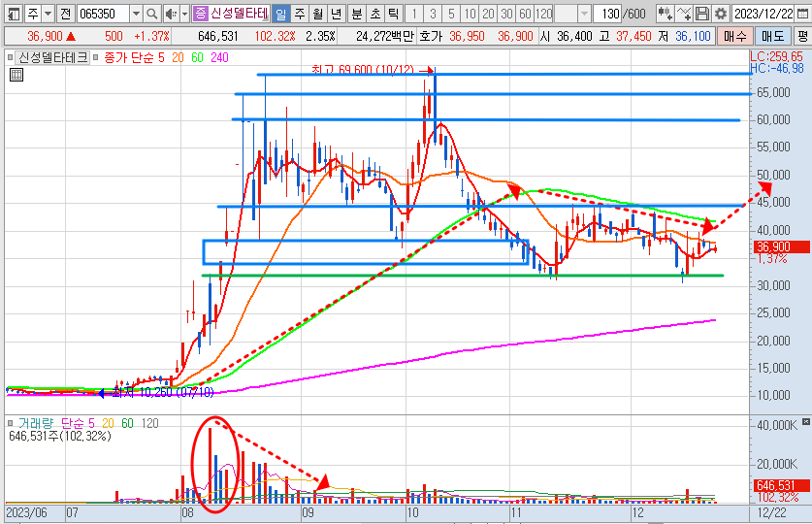812x524 pixels.
Task: Close the volume panel with X icon
Action: [x=806, y=422]
